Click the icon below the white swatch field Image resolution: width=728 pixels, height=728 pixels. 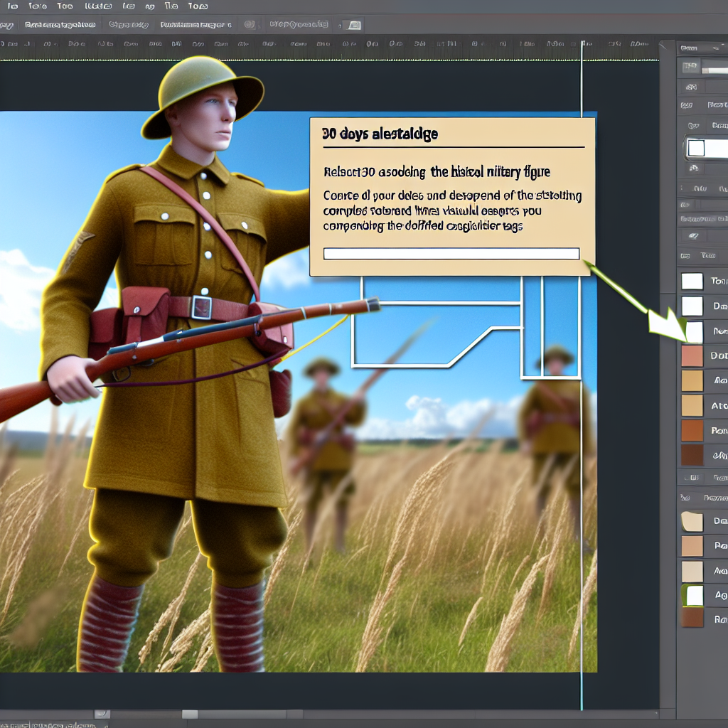tap(693, 168)
